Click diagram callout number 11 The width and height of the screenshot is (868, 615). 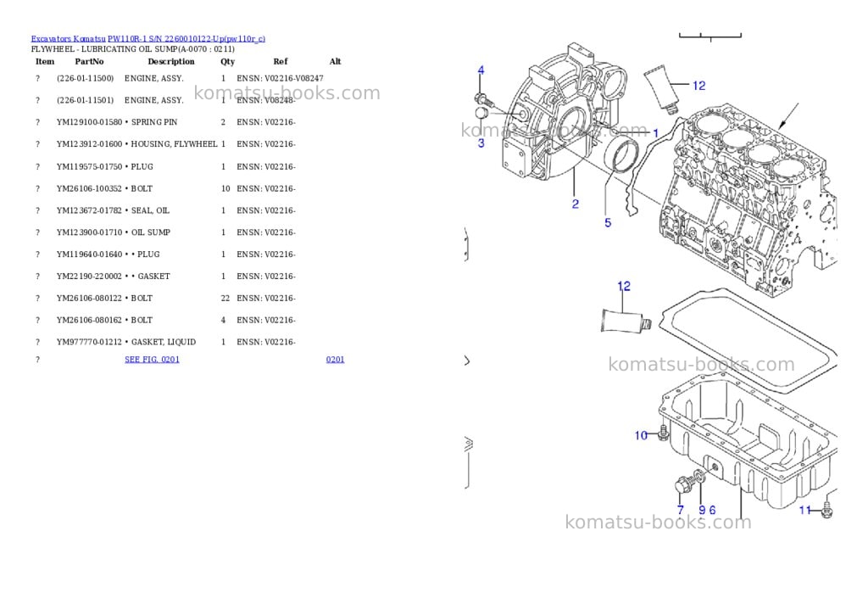point(805,510)
